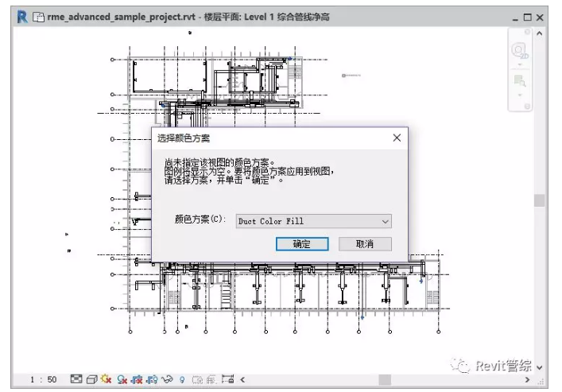This screenshot has height=392, width=562.
Task: Toggle the Sun Path icon
Action: coord(106,378)
